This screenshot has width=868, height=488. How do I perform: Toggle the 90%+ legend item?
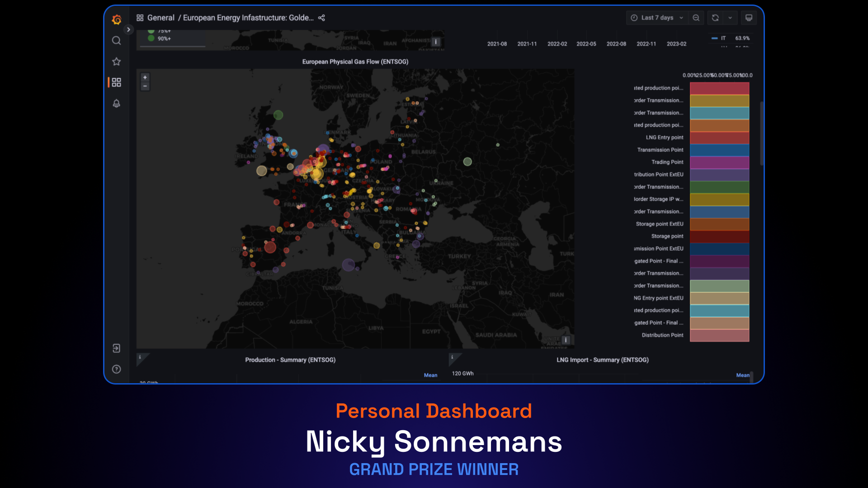point(164,38)
